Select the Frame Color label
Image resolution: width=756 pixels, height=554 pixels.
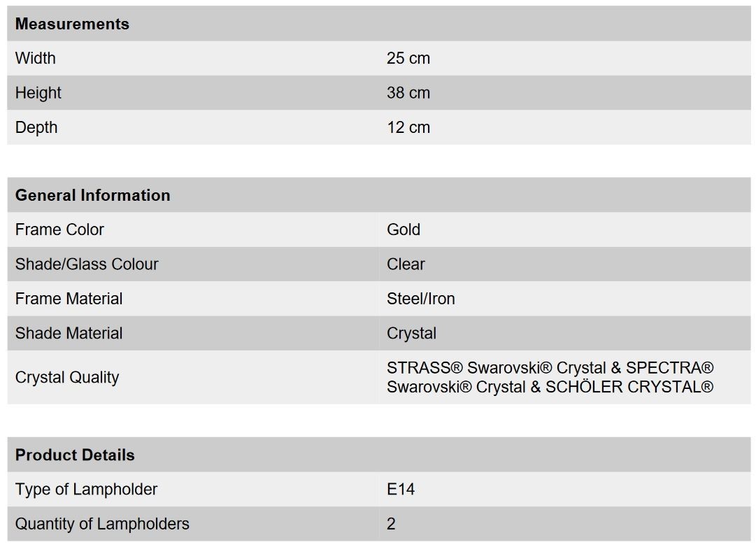coord(59,229)
